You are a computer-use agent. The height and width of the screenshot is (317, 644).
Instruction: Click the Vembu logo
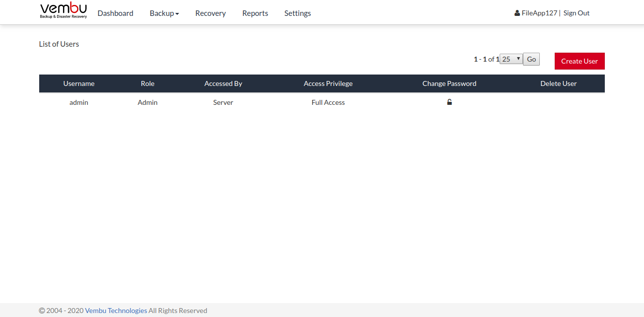[64, 10]
